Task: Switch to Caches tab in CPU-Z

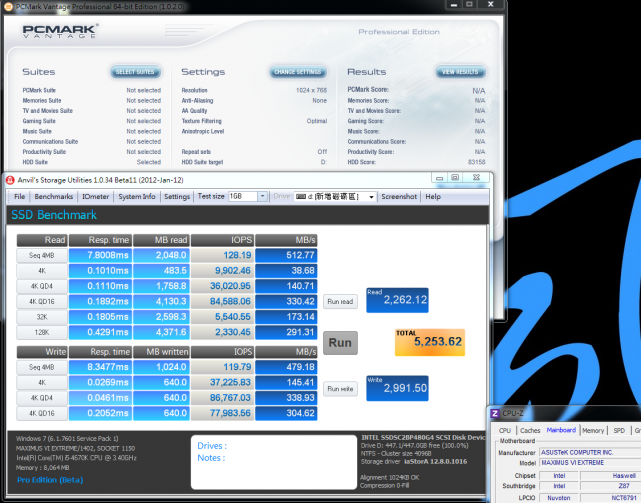Action: pos(530,430)
